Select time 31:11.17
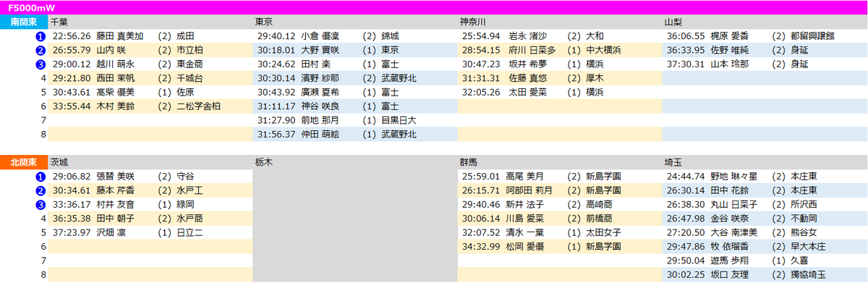This screenshot has width=868, height=283. coord(277,106)
